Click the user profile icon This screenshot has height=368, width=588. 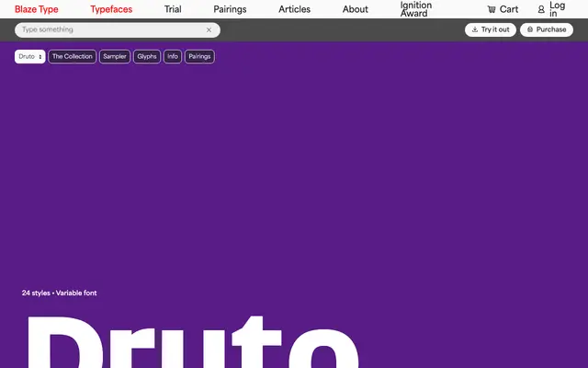tap(541, 9)
